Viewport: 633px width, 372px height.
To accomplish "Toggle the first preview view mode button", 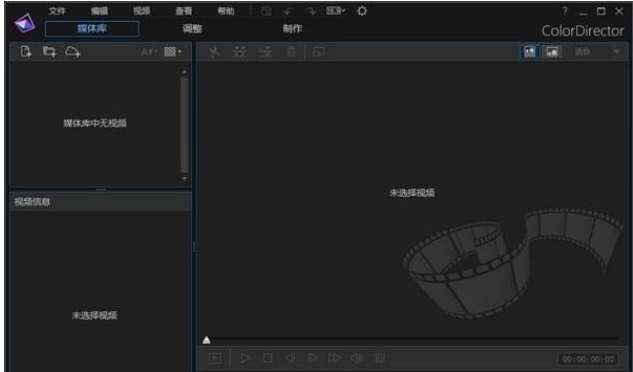I will pyautogui.click(x=530, y=52).
